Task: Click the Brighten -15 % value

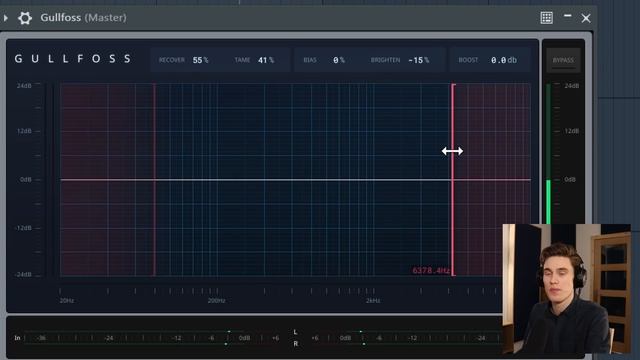Action: (419, 60)
